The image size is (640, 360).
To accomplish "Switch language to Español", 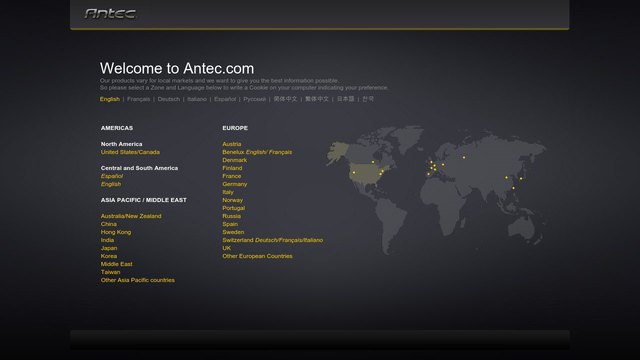I will [225, 99].
